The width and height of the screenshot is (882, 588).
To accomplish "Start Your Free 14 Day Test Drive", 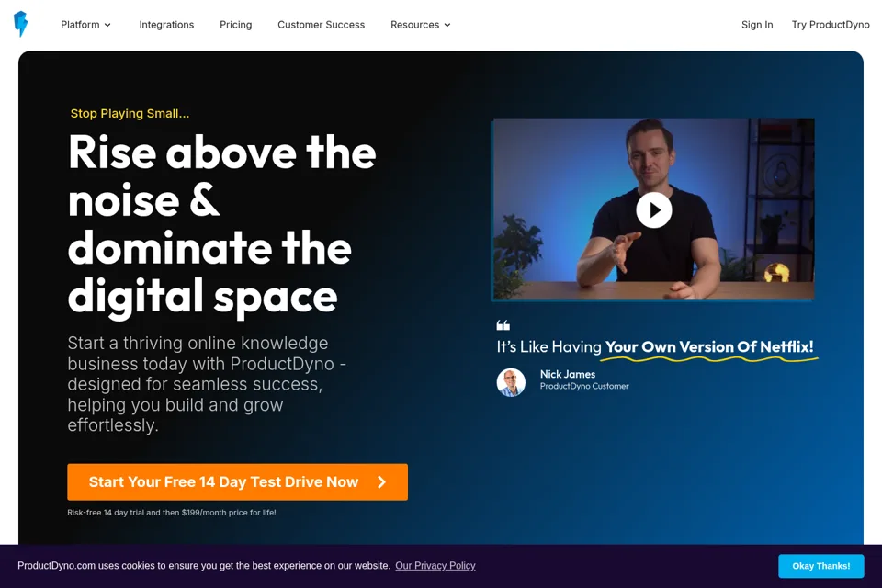I will pyautogui.click(x=237, y=482).
